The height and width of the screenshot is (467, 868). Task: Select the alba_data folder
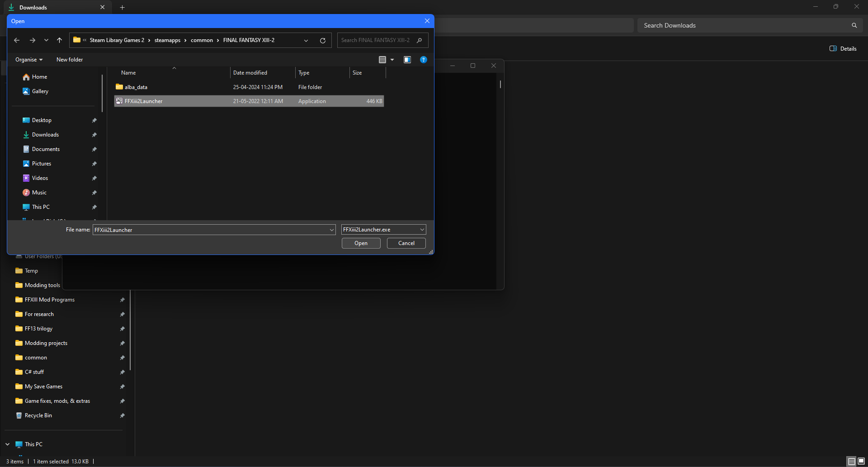click(249, 87)
